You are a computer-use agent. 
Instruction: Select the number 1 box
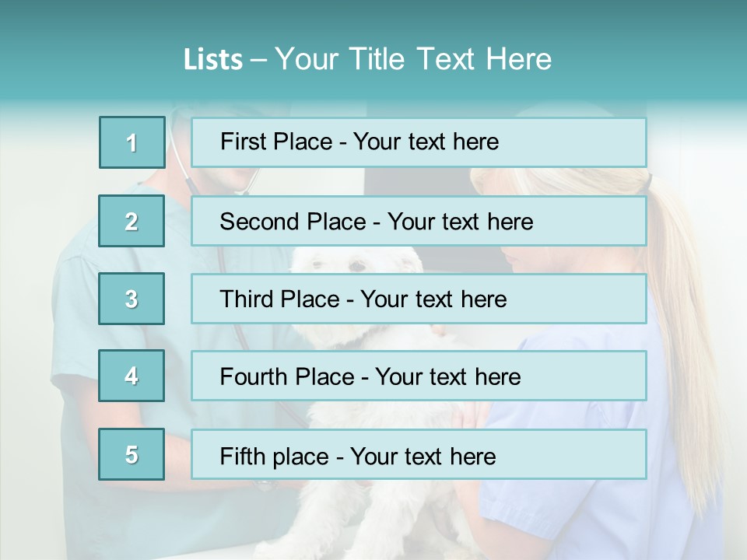(x=132, y=142)
